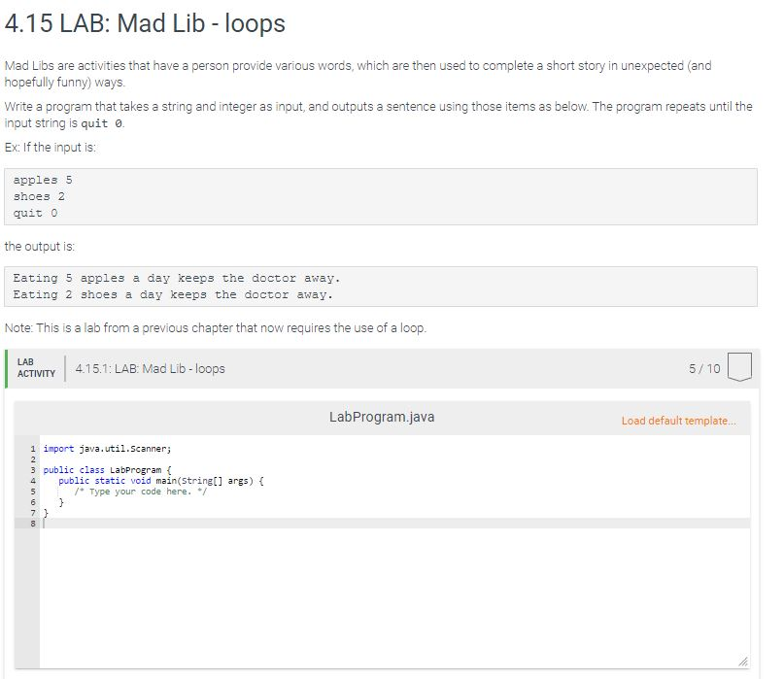This screenshot has height=679, width=784.
Task: Click the "apples 5" input example line
Action: coord(43,180)
